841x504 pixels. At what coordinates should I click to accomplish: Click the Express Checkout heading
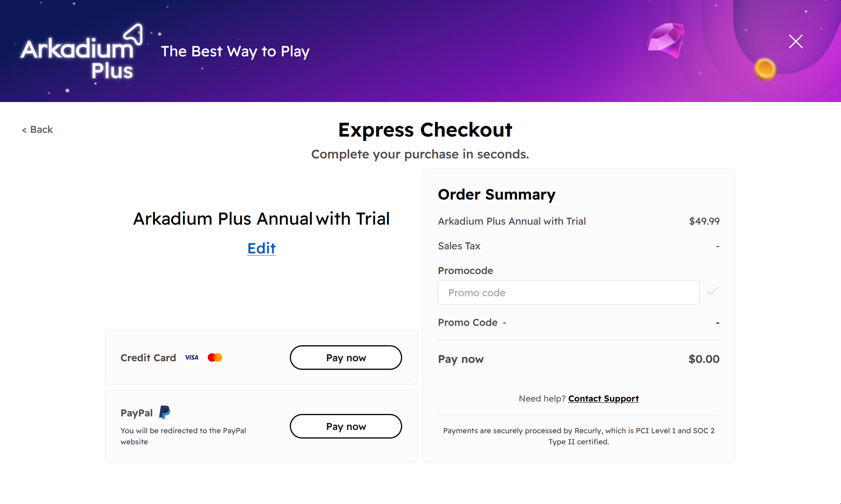pos(425,130)
